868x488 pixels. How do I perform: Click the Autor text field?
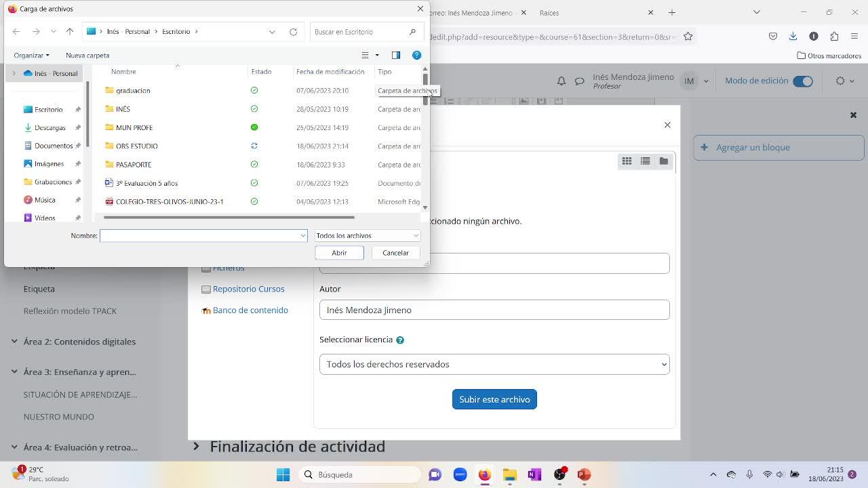pyautogui.click(x=494, y=310)
